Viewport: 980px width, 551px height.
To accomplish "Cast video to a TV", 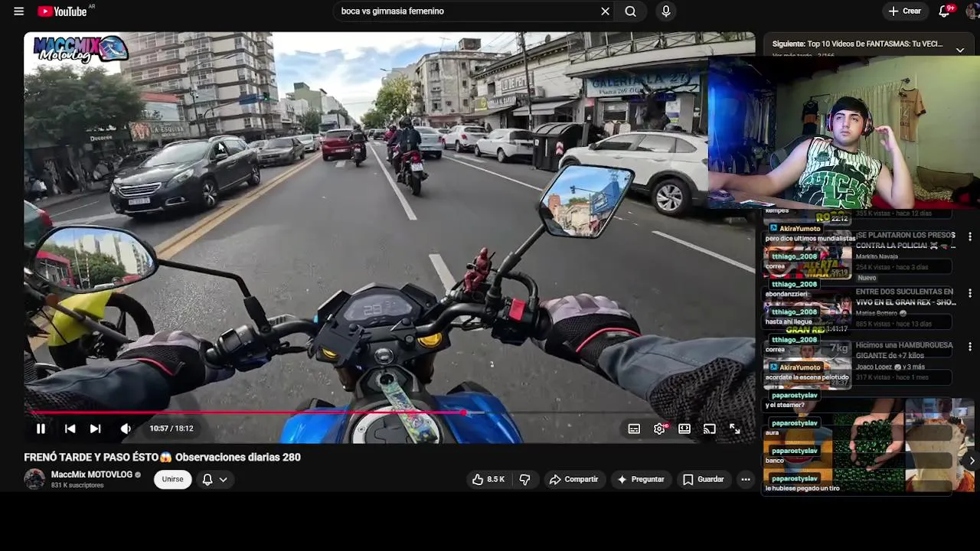I will pyautogui.click(x=710, y=429).
